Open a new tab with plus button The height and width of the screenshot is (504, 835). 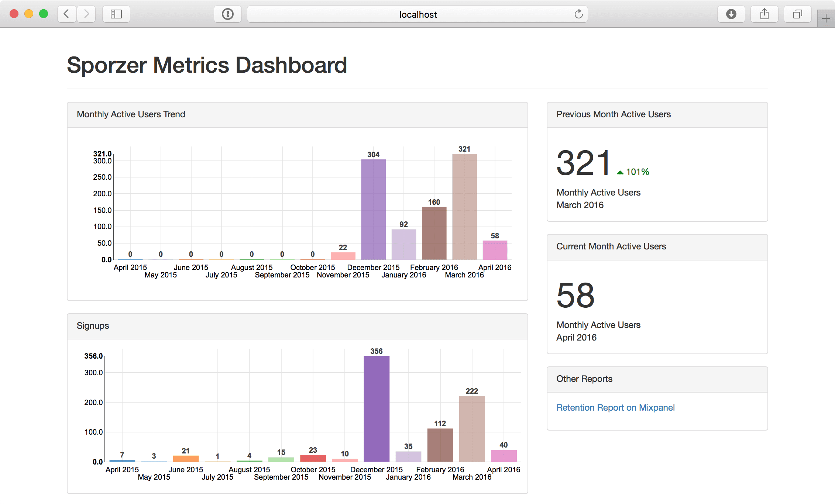[826, 18]
